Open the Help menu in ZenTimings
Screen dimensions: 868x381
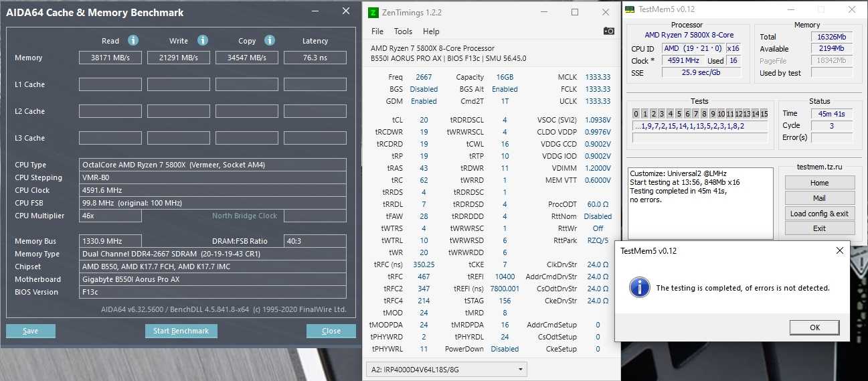(431, 31)
